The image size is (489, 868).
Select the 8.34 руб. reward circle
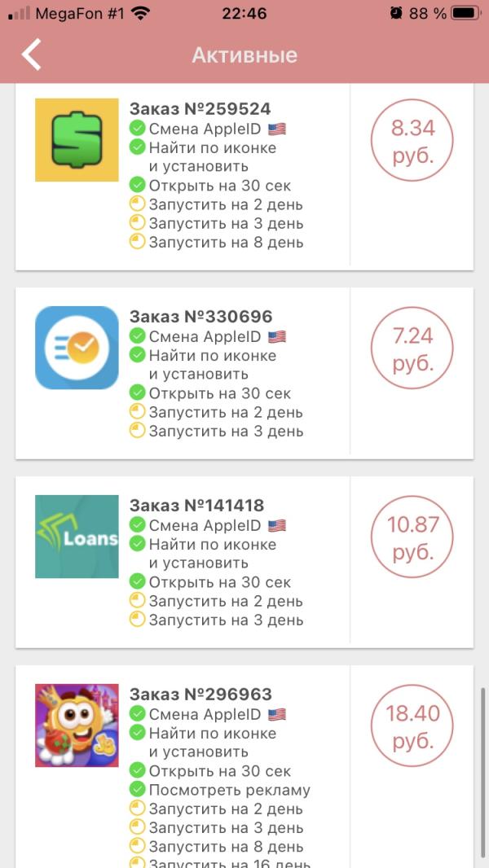pyautogui.click(x=412, y=141)
